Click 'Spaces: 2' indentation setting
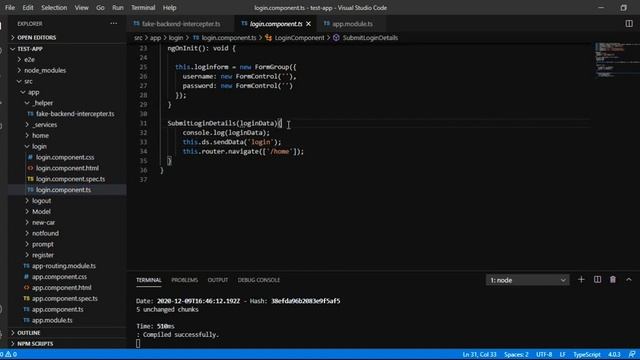640x360 pixels. pyautogui.click(x=516, y=354)
